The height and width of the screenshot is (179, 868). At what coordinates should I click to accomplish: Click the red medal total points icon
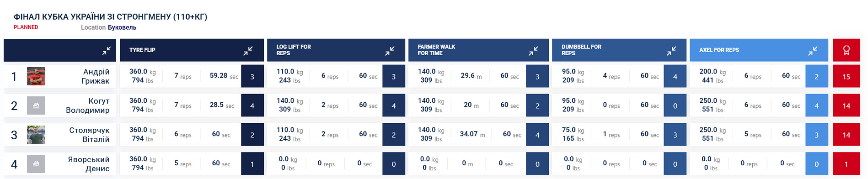pyautogui.click(x=847, y=50)
